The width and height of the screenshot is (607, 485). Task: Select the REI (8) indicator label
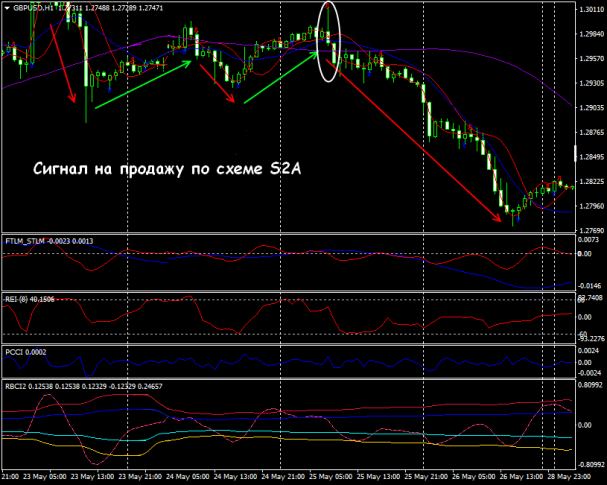[x=17, y=299]
